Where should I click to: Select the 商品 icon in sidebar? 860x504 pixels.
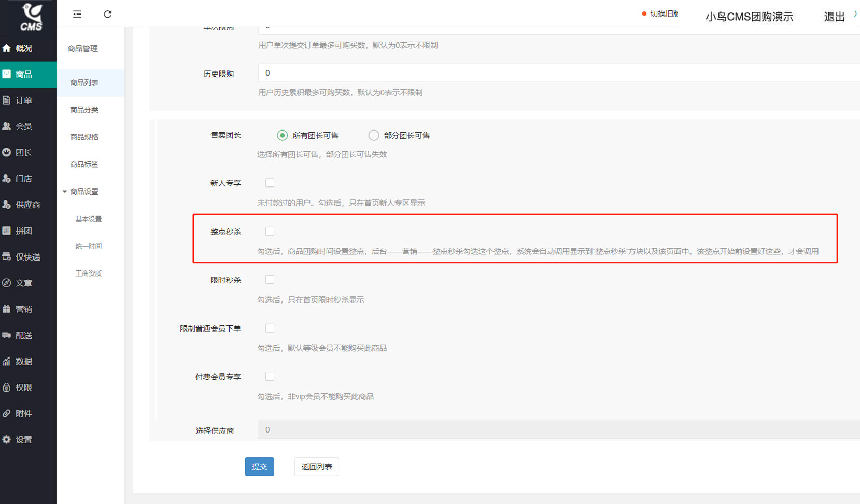[7, 74]
